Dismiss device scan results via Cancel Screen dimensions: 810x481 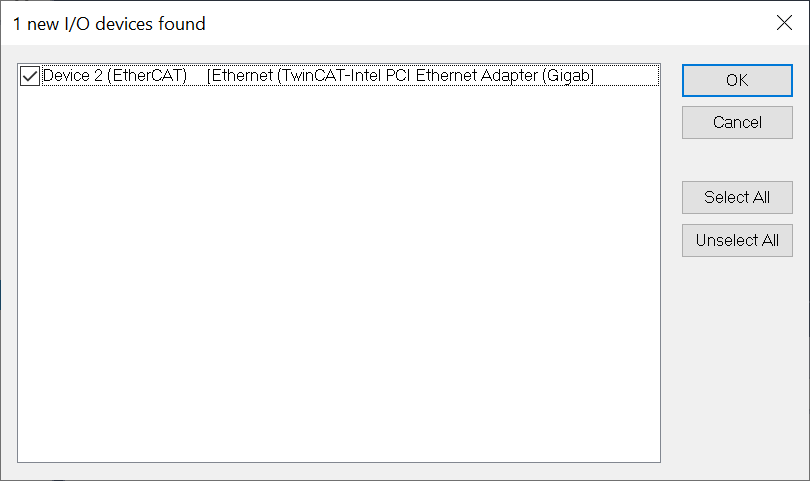coord(737,122)
